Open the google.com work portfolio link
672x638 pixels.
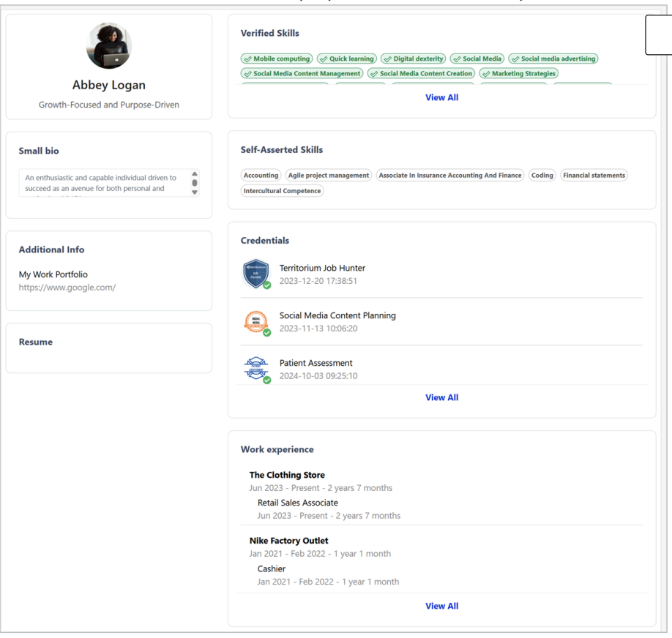(x=67, y=288)
